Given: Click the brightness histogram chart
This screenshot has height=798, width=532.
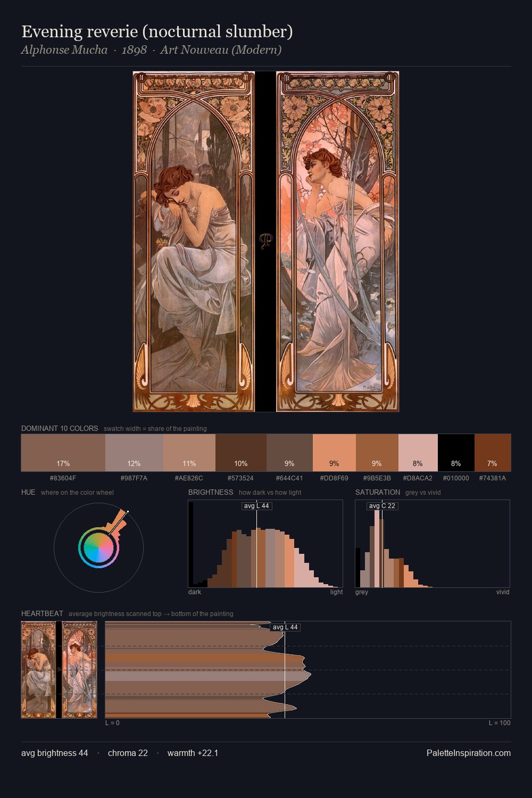Looking at the screenshot, I should [265, 544].
